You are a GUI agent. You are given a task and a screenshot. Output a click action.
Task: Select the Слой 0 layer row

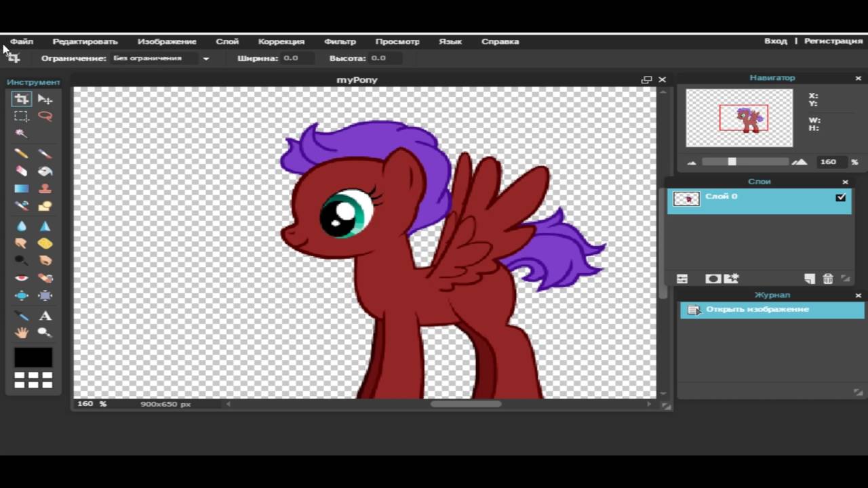coord(759,201)
